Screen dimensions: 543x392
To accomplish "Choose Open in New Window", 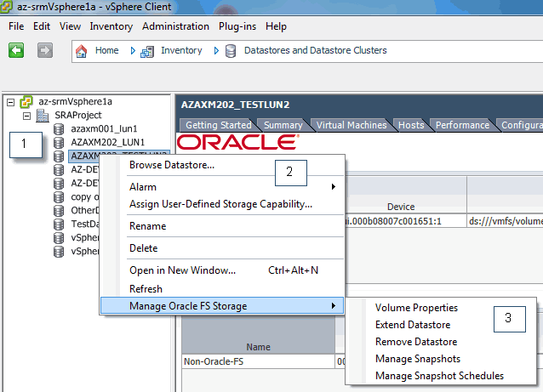I will coord(182,270).
